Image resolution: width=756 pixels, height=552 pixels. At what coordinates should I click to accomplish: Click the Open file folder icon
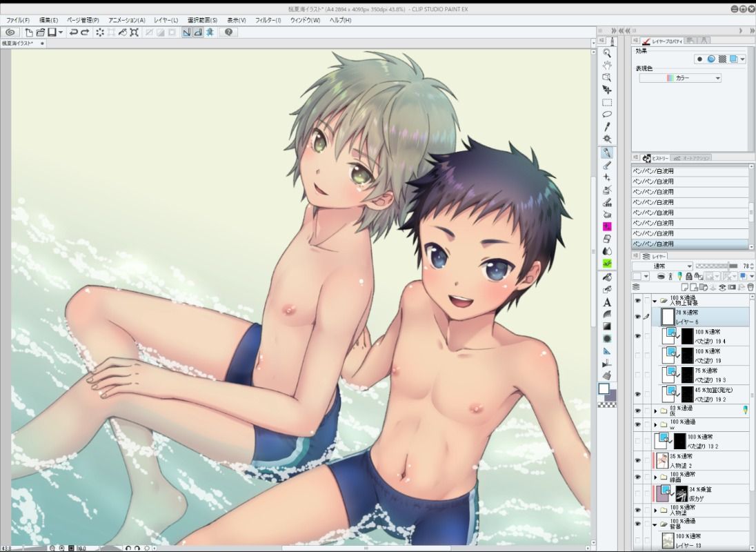pyautogui.click(x=41, y=32)
